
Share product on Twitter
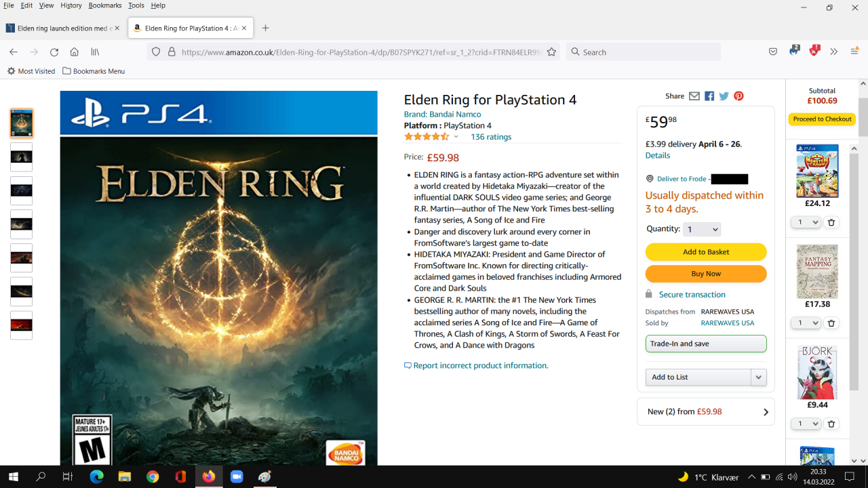click(x=724, y=96)
